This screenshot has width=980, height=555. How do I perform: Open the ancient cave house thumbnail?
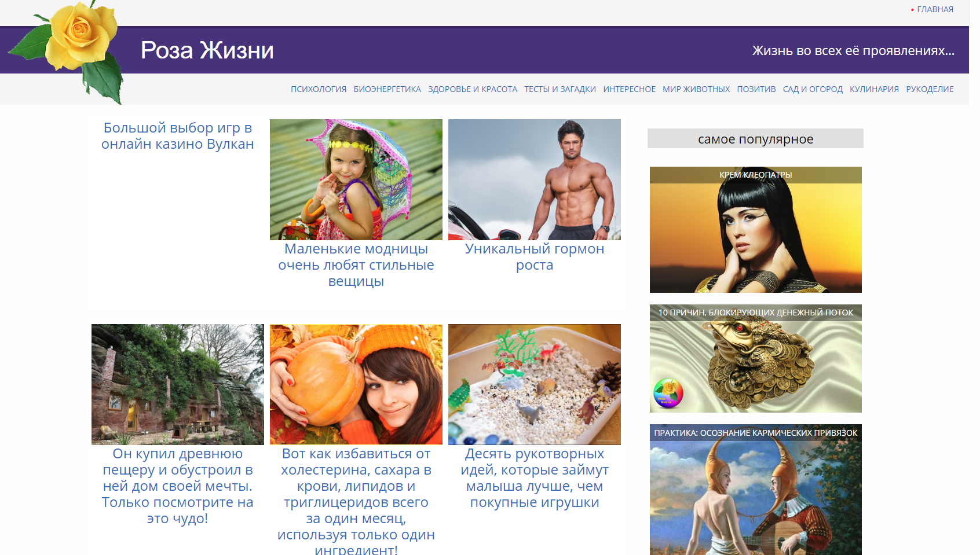178,384
